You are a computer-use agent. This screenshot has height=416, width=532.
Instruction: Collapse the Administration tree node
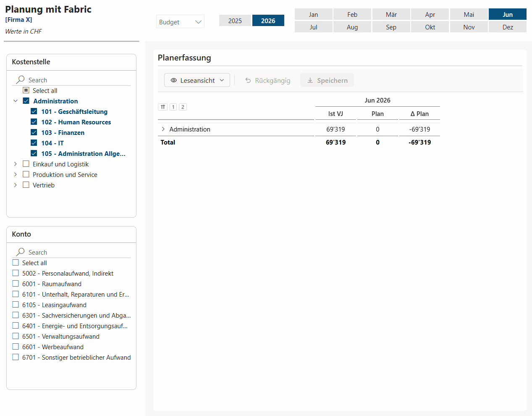[16, 101]
